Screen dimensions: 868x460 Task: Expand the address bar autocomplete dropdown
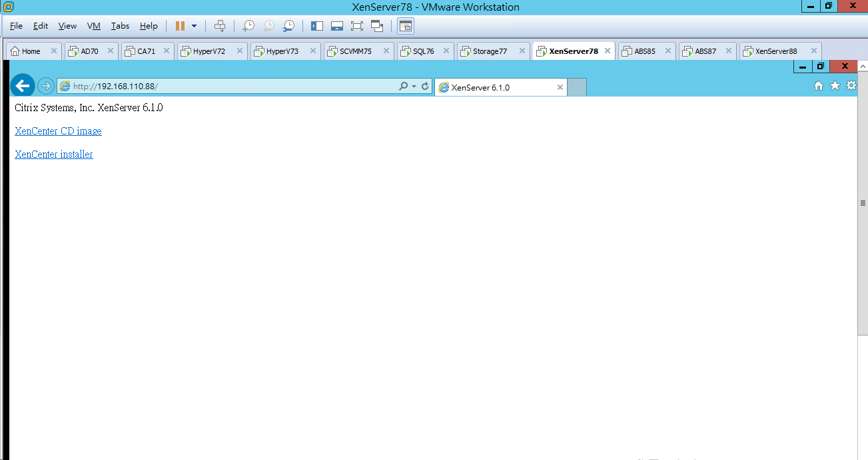(x=414, y=87)
